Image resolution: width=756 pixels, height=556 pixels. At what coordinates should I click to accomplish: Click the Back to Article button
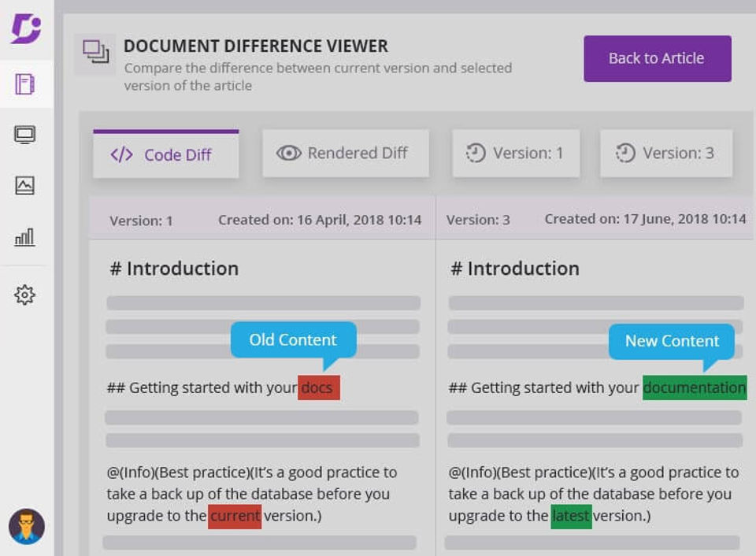point(657,58)
